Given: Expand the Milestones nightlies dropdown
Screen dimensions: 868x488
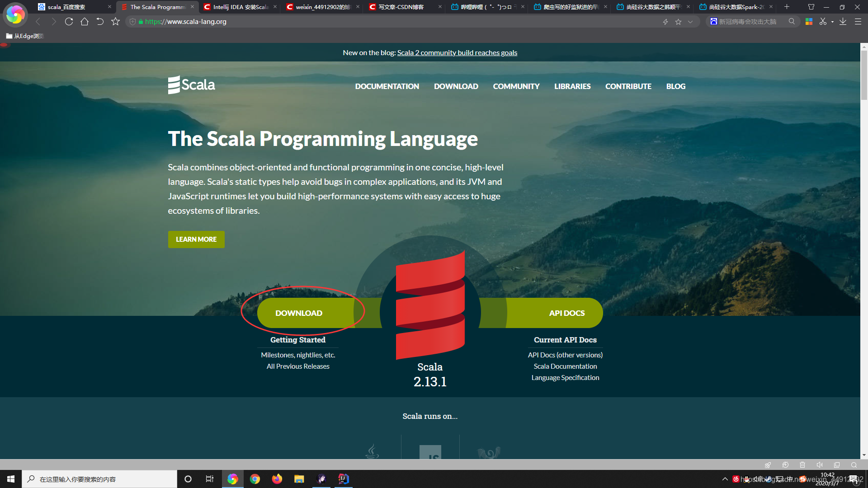Looking at the screenshot, I should tap(298, 355).
